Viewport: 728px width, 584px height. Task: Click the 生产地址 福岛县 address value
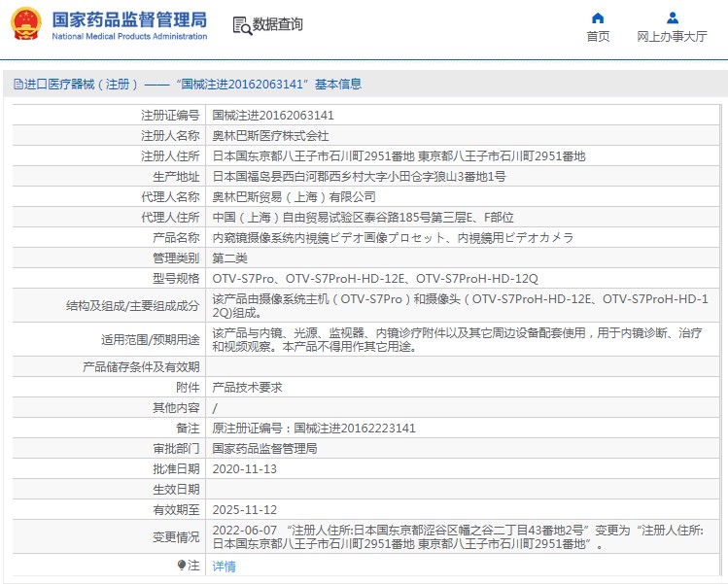click(359, 177)
